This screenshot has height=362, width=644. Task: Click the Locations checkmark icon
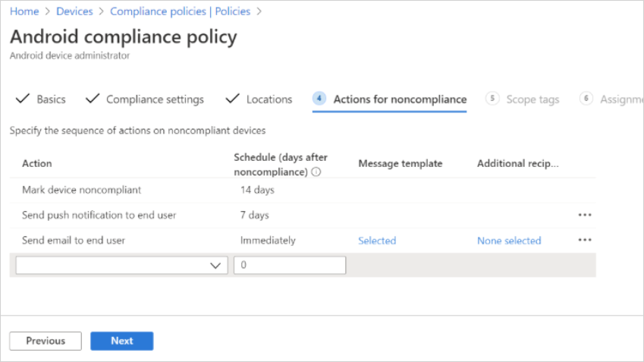point(233,99)
